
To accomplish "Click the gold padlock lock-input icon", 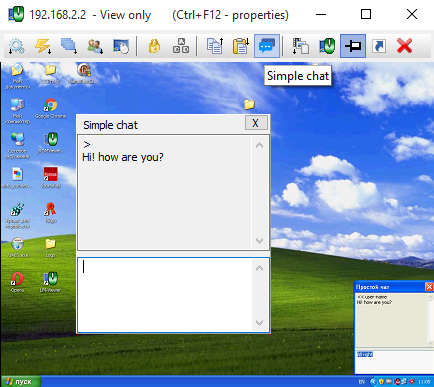I will point(154,46).
